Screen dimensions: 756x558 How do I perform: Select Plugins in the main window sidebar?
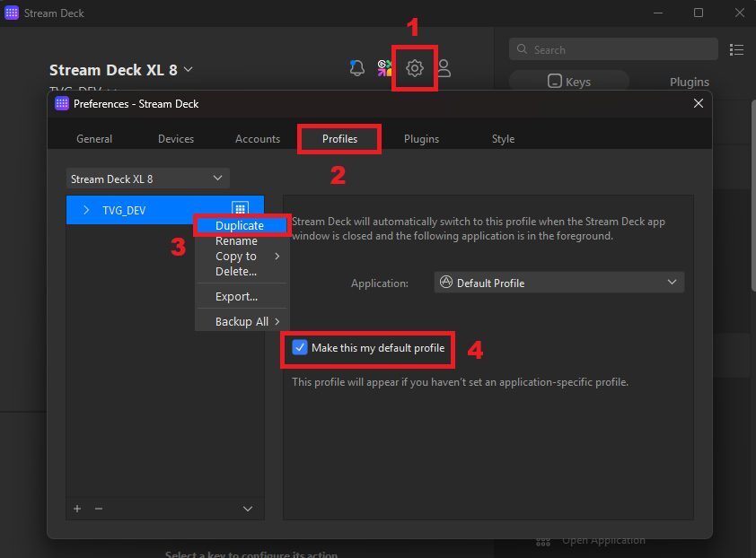(x=689, y=82)
